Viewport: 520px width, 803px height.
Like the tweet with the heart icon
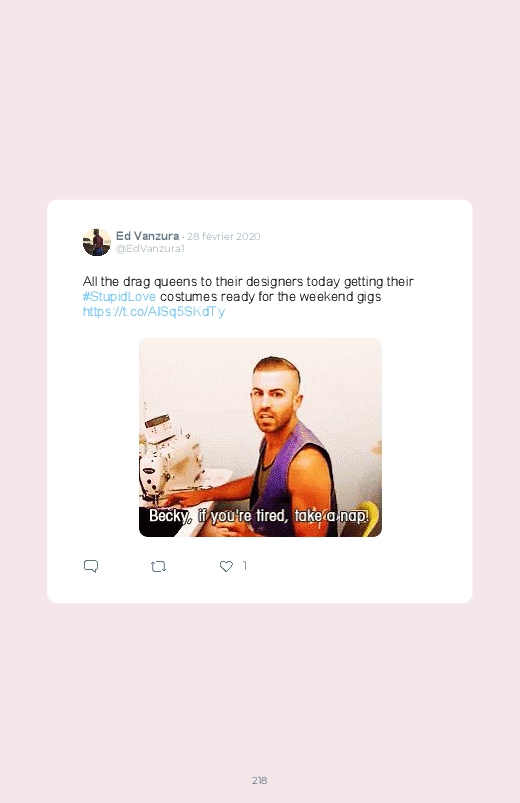tap(226, 566)
